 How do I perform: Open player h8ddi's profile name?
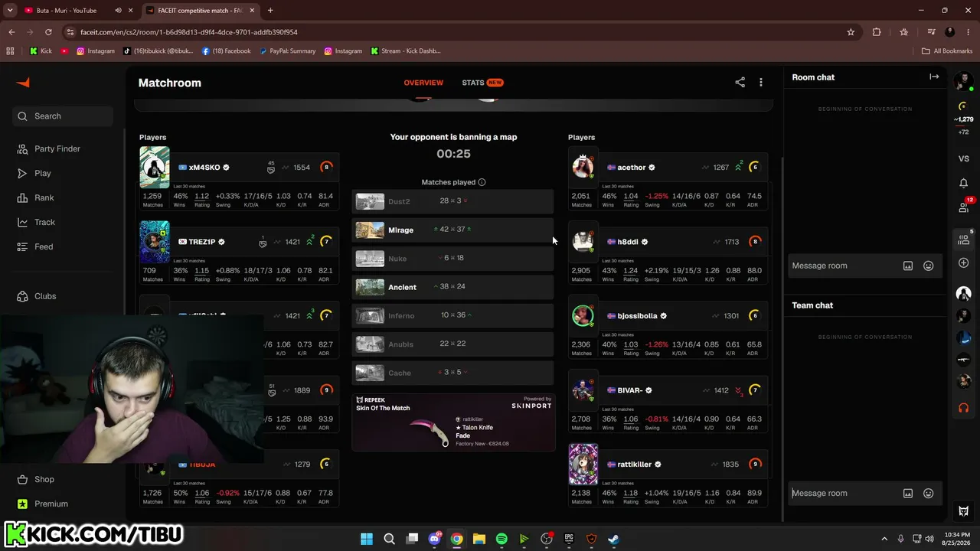tap(628, 242)
